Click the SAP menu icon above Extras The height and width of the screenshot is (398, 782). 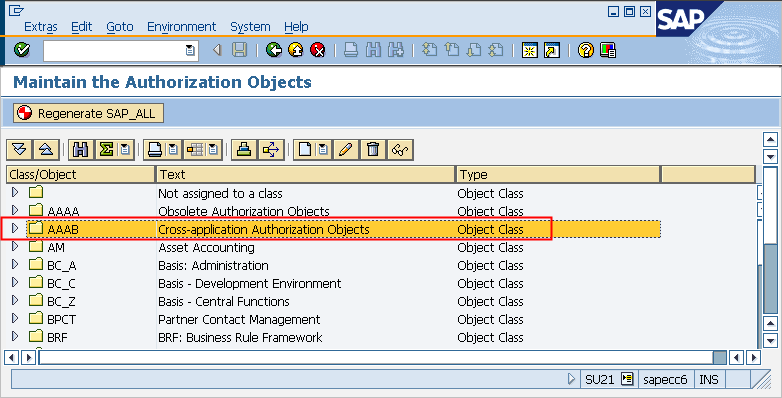16,10
